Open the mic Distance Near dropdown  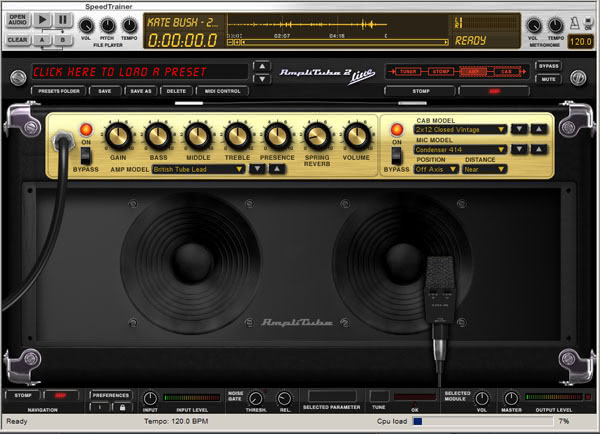click(x=484, y=169)
